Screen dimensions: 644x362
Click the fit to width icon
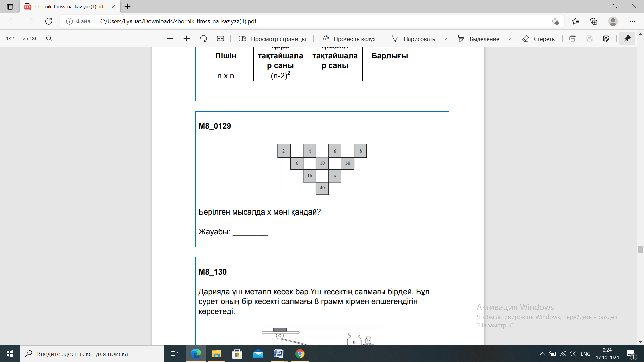(x=220, y=39)
